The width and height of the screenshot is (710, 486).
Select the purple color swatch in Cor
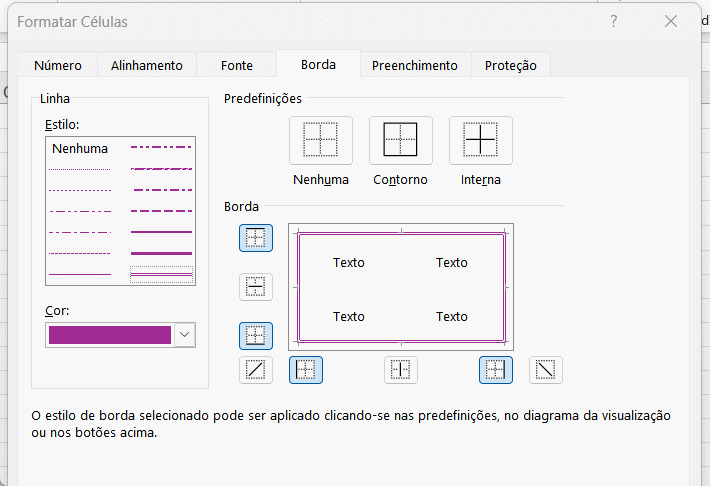[x=110, y=335]
